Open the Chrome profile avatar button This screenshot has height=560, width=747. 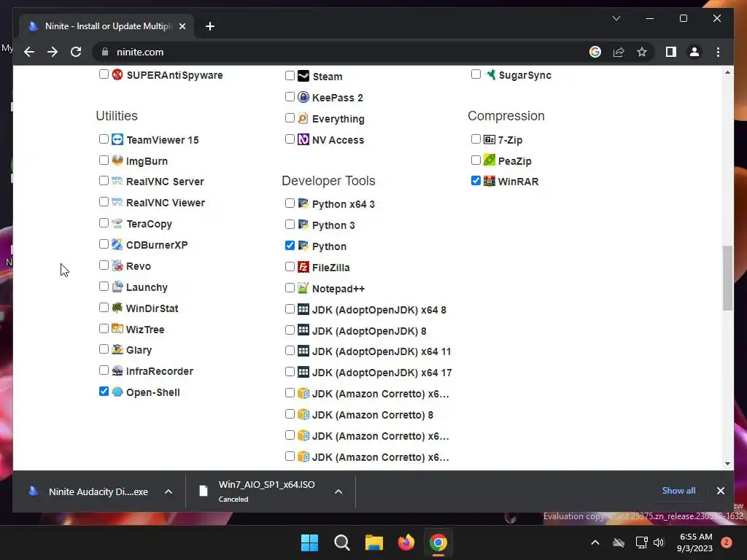[x=694, y=52]
